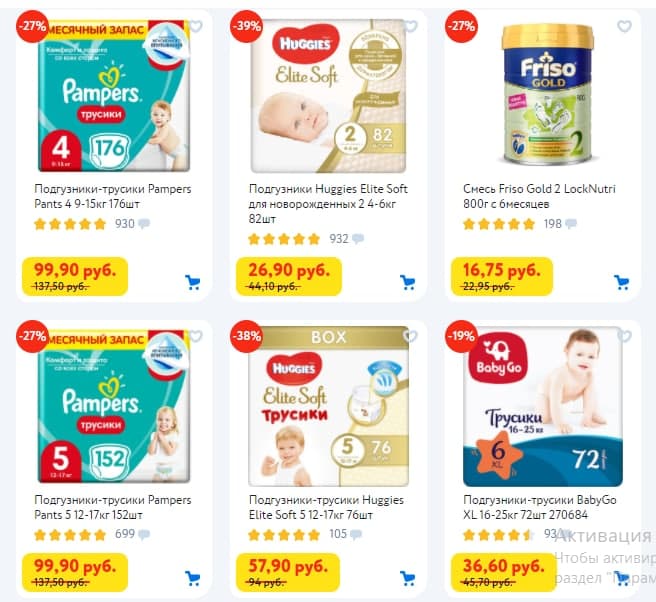Screen dimensions: 656x602
Task: View Friso Gold can product image
Action: pyautogui.click(x=548, y=94)
